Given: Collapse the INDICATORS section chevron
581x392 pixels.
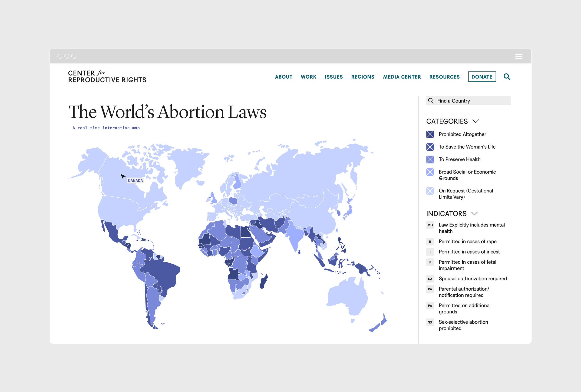Looking at the screenshot, I should pos(474,213).
